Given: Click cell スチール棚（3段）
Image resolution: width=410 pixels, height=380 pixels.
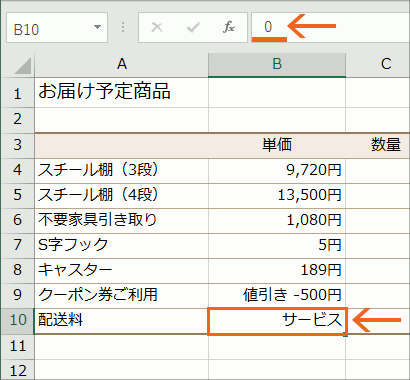Looking at the screenshot, I should tap(122, 170).
